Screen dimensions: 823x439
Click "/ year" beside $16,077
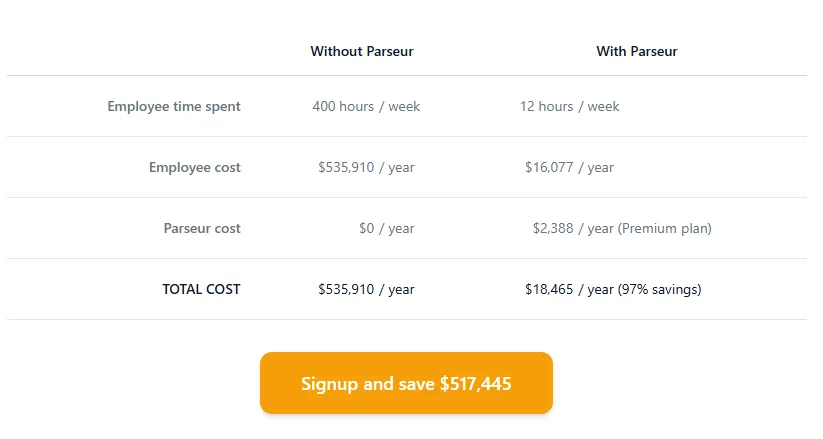[596, 167]
